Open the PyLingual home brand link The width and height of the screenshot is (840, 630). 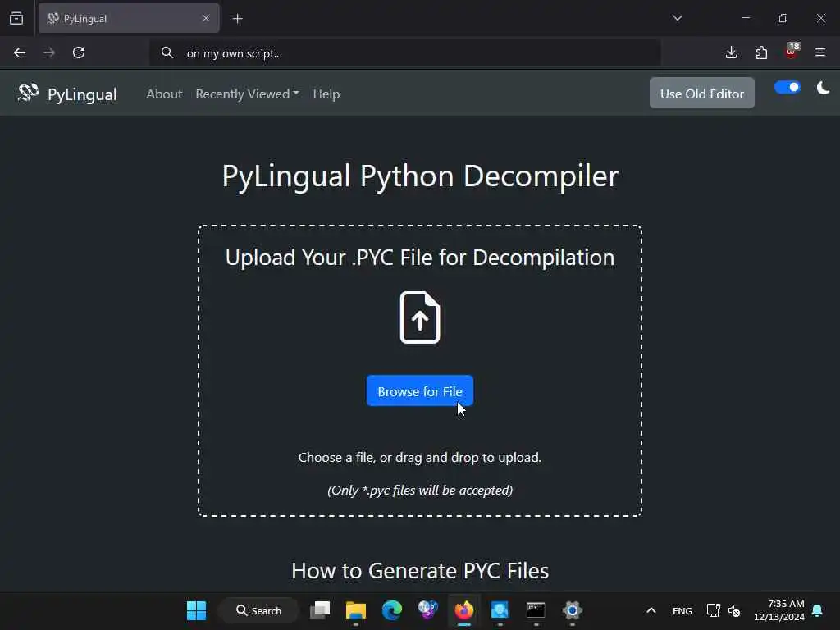(x=67, y=94)
